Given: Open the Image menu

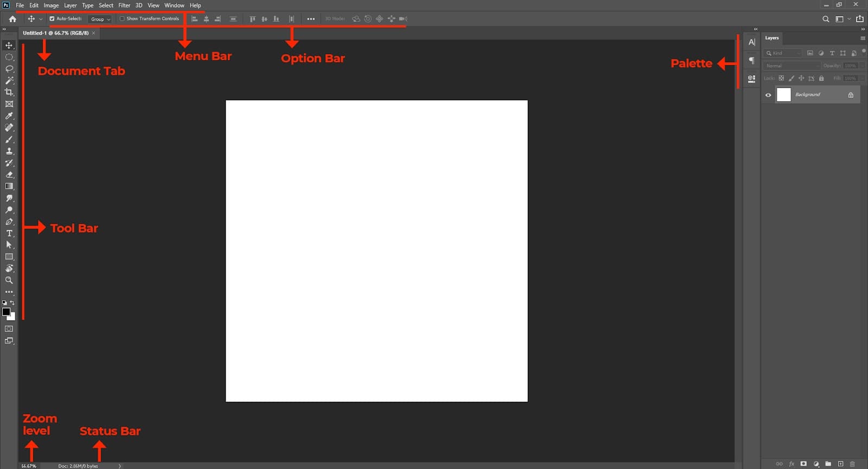Looking at the screenshot, I should [51, 5].
